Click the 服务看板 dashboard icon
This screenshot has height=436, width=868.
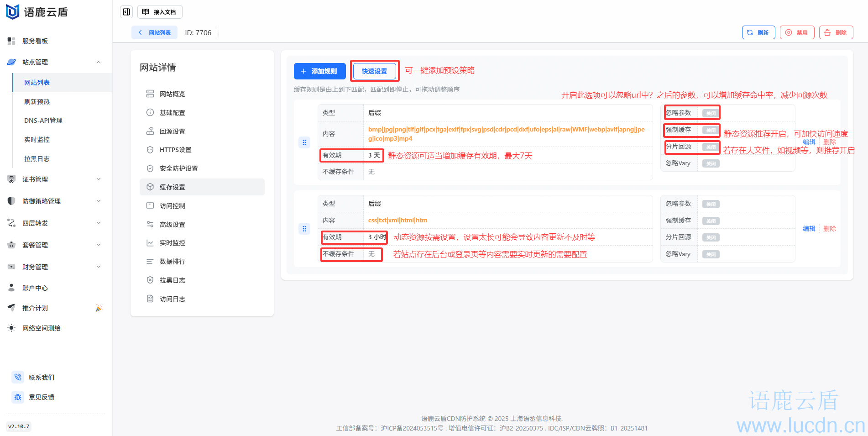click(x=11, y=41)
